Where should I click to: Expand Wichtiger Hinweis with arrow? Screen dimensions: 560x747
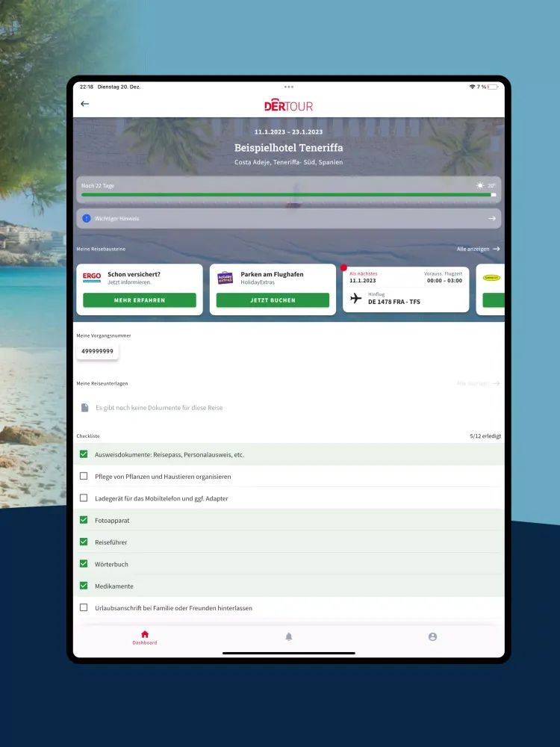pos(492,219)
